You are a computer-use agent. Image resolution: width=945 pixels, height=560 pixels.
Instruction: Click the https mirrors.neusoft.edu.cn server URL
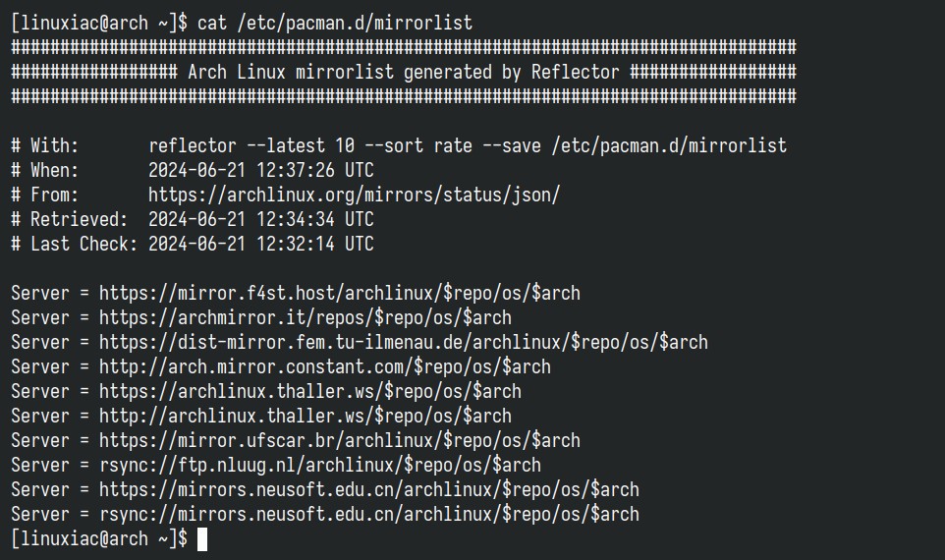coord(368,490)
